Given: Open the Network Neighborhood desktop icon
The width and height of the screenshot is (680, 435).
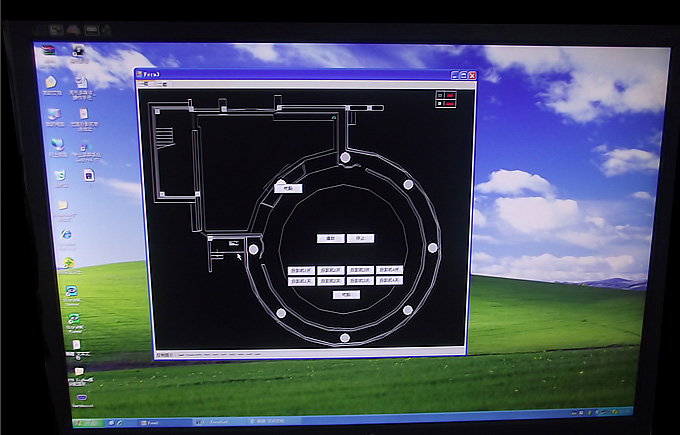Looking at the screenshot, I should [x=57, y=144].
